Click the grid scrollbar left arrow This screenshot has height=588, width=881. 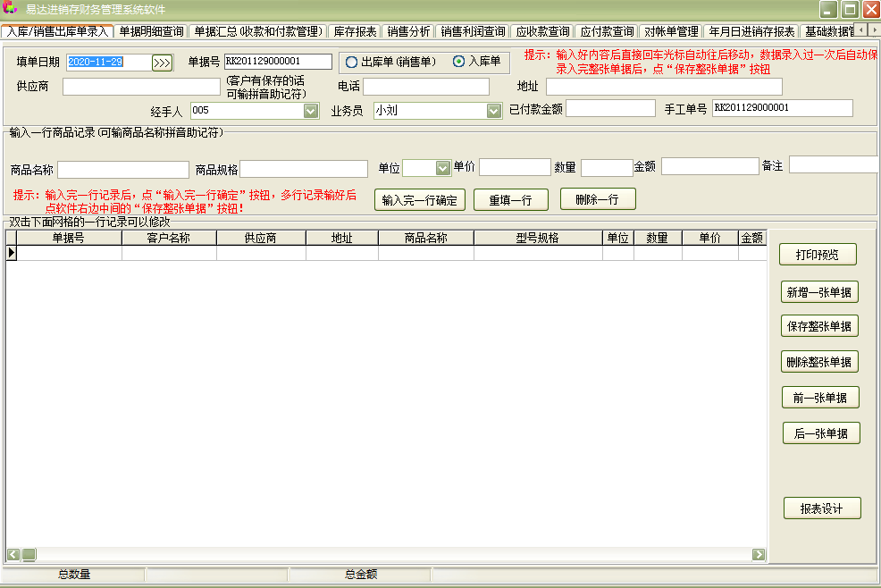click(13, 554)
